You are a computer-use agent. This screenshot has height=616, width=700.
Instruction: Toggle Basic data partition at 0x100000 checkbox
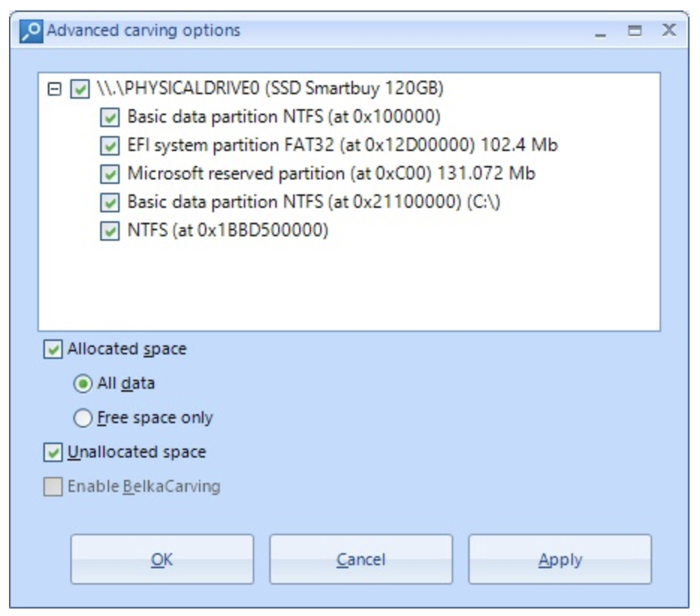click(110, 117)
